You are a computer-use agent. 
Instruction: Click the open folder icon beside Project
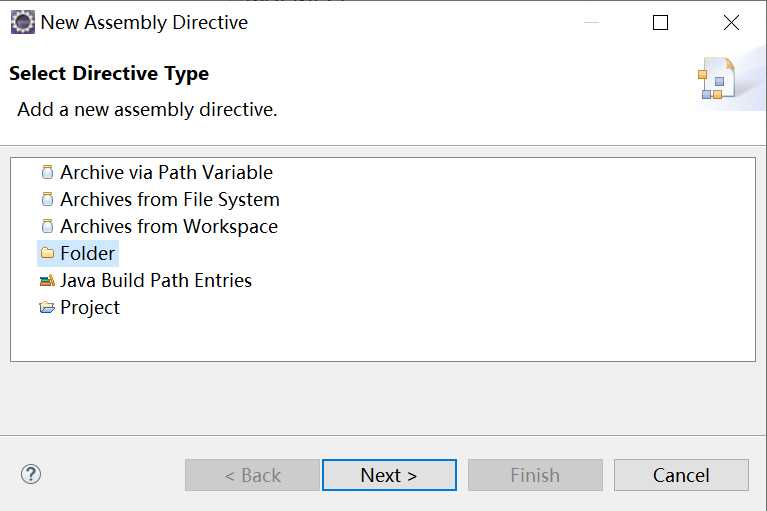[47, 307]
